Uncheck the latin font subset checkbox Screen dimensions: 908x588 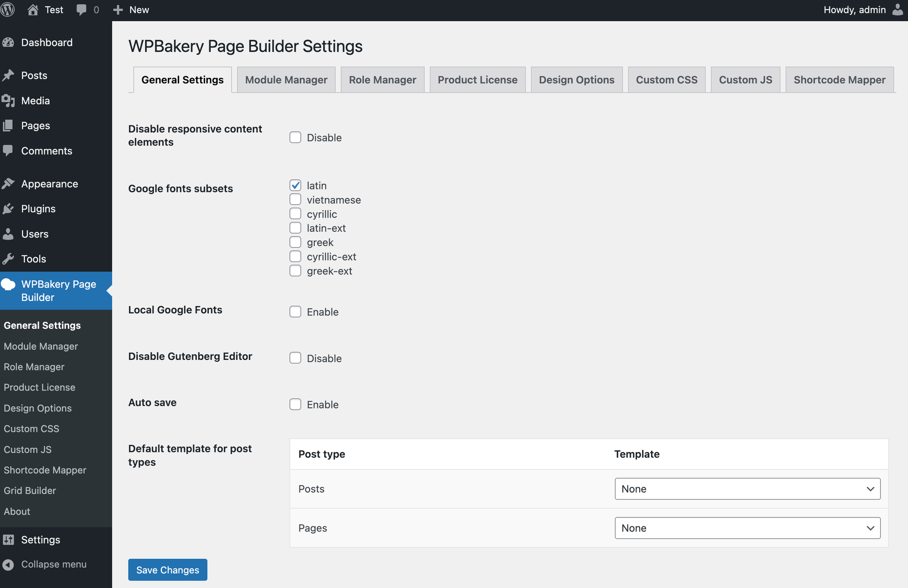[295, 185]
